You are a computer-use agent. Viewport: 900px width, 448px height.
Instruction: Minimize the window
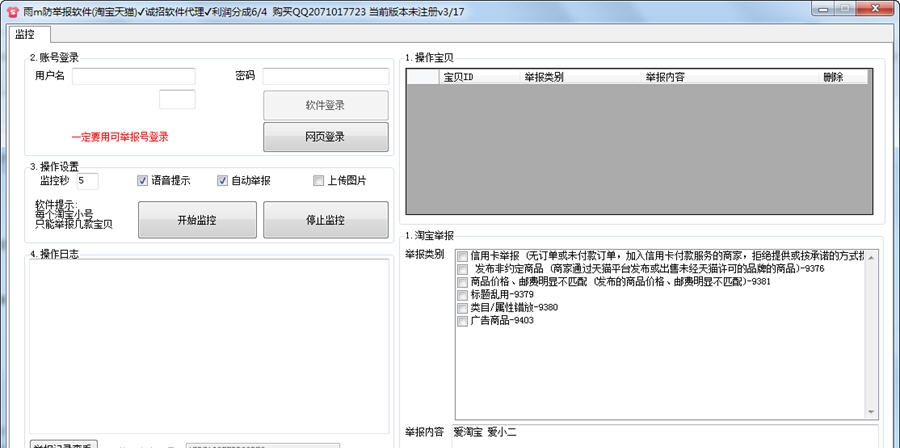click(821, 9)
